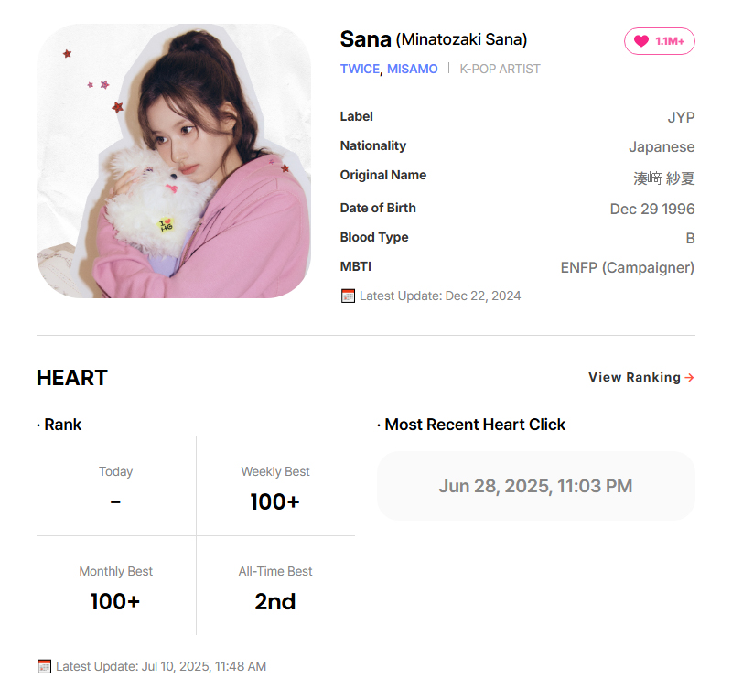Click the red arrow beside View Ranking
The image size is (732, 700).
point(690,377)
